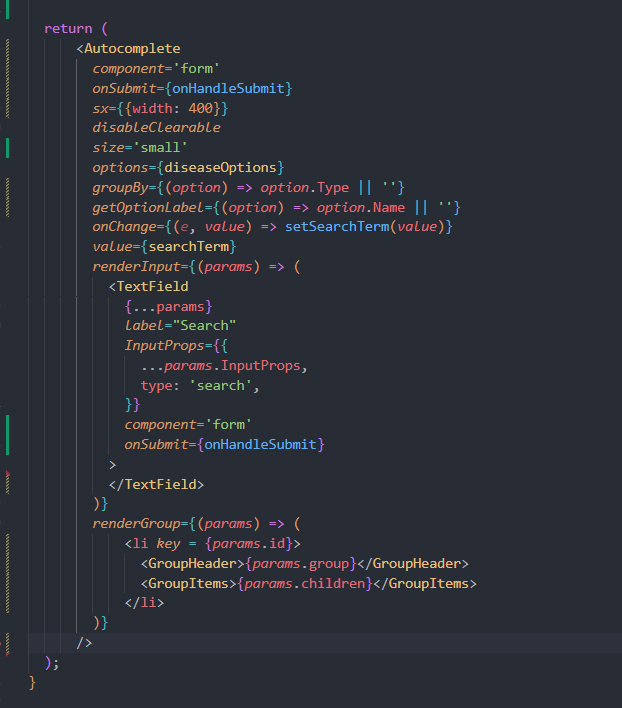This screenshot has width=622, height=708.
Task: Select the 'setSearchTerm' function call
Action: (337, 227)
